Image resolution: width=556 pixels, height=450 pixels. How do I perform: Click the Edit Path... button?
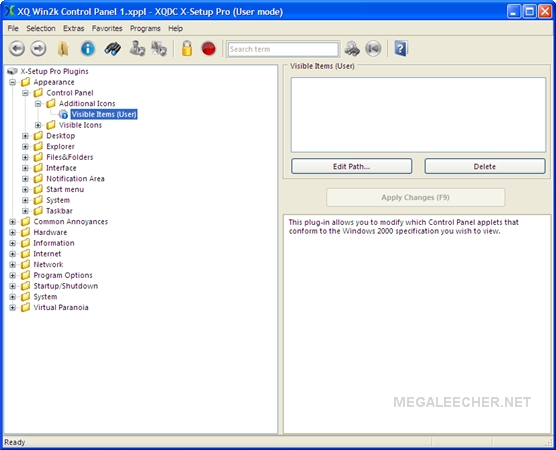click(351, 166)
